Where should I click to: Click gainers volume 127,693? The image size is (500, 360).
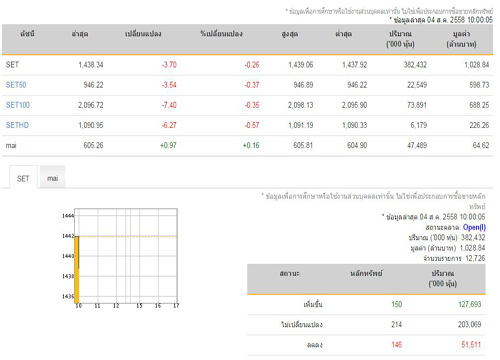tap(470, 304)
